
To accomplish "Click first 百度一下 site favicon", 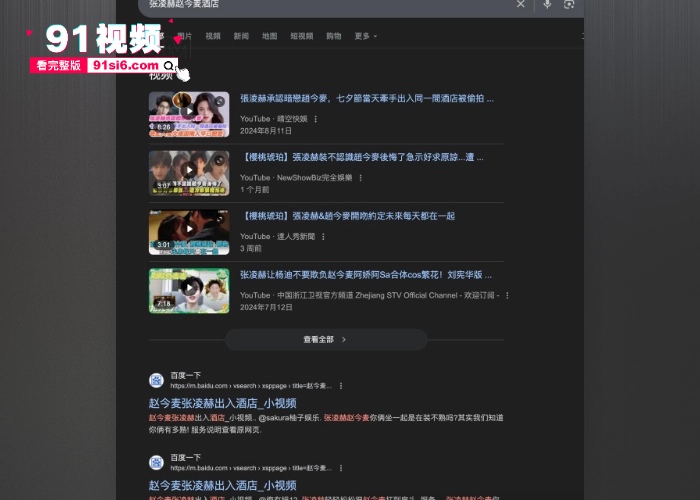I will tap(156, 380).
